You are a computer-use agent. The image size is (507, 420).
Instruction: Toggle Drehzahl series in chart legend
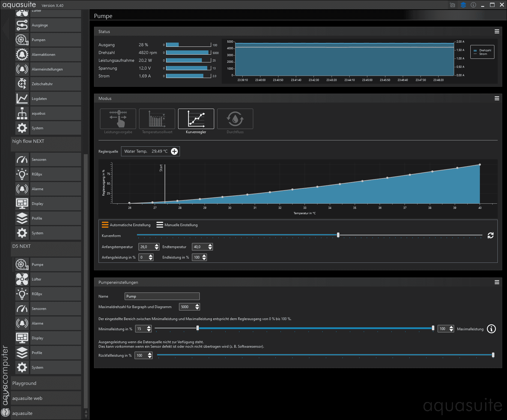point(483,50)
